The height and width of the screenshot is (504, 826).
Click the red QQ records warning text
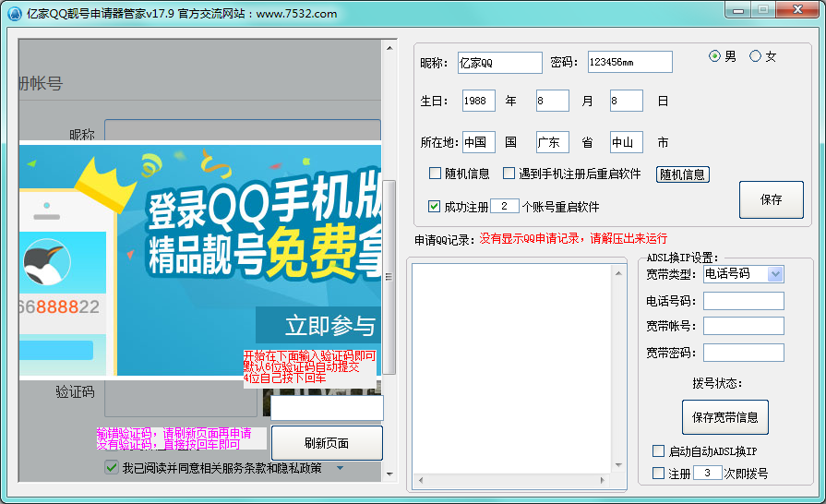(573, 238)
